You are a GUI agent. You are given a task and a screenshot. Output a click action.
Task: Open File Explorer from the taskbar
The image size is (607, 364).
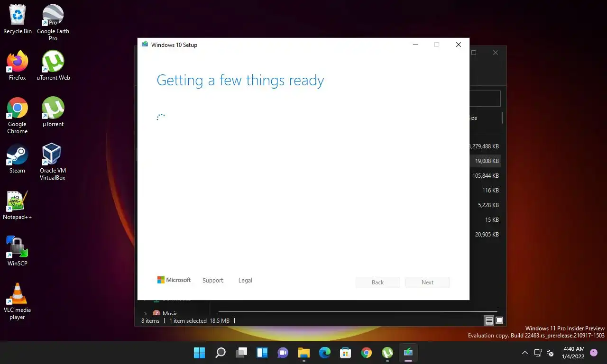(x=304, y=353)
